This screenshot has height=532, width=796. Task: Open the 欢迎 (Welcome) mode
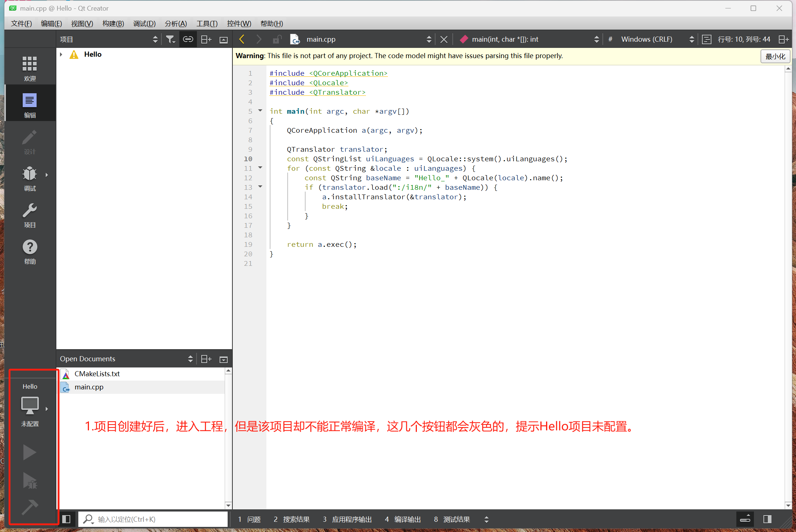click(29, 67)
